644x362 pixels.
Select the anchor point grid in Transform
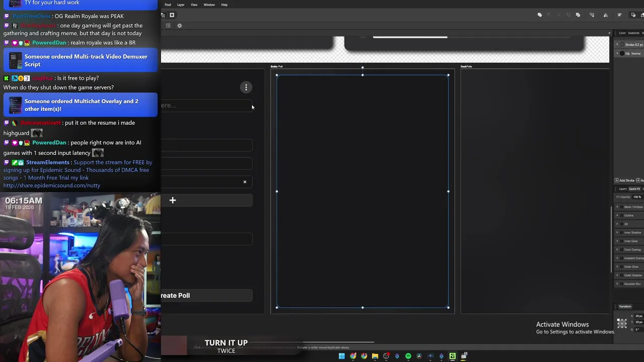tap(622, 323)
